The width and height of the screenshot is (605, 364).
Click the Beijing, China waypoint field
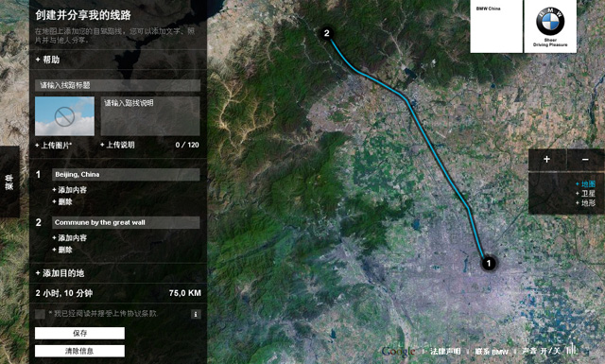[126, 175]
